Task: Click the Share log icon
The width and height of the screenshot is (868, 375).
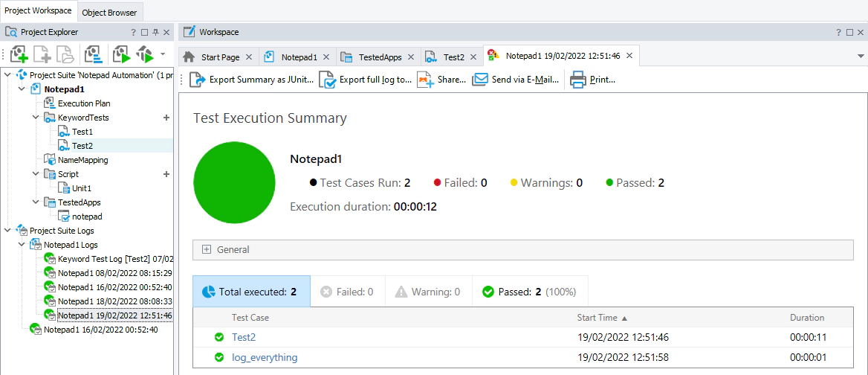Action: tap(425, 80)
